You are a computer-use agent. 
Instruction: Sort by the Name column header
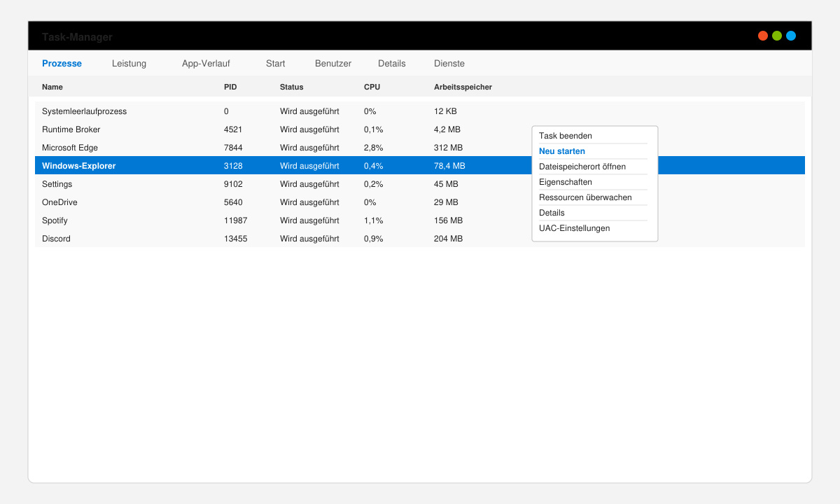pos(52,87)
